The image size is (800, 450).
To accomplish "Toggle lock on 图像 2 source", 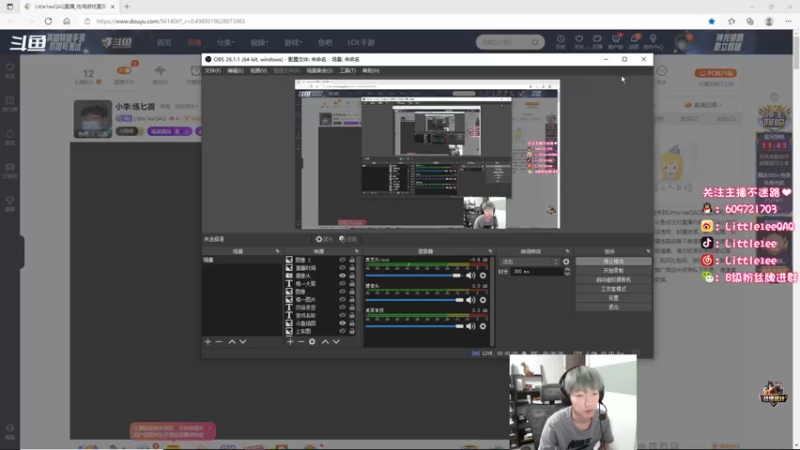I will [x=352, y=260].
